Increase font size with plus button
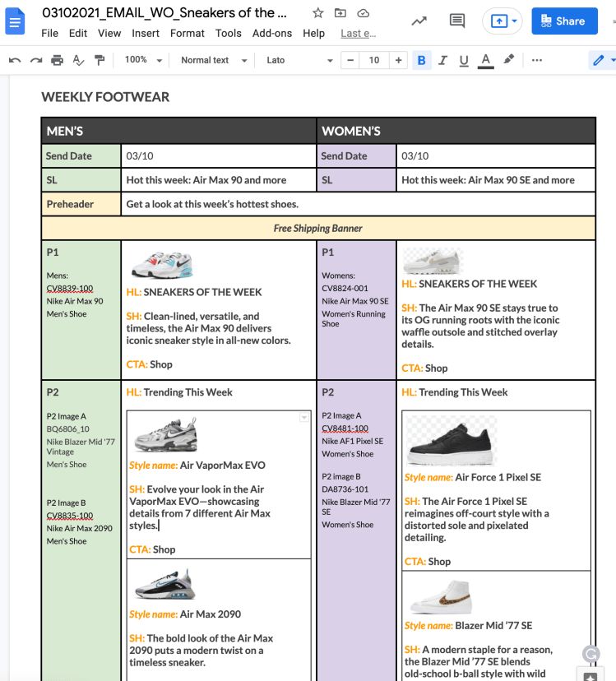616x681 pixels. 399,60
